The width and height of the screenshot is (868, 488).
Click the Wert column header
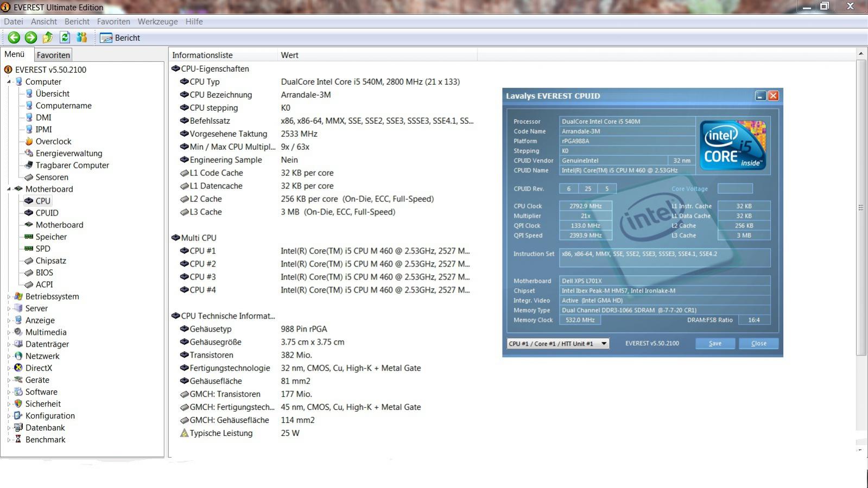377,55
